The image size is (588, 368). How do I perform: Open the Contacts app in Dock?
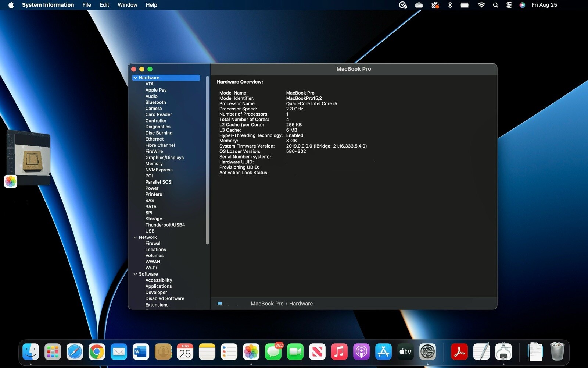(x=163, y=352)
